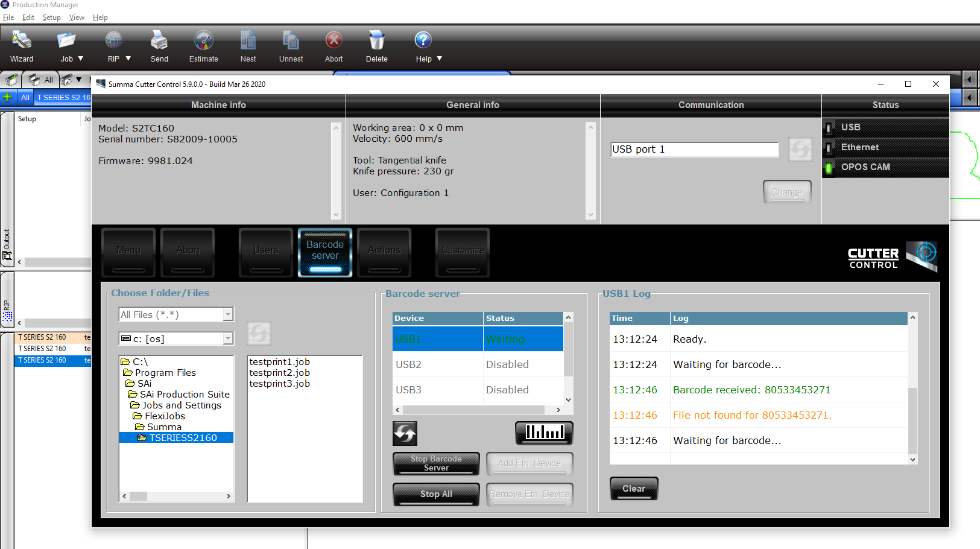This screenshot has width=980, height=549.
Task: Switch to the Barcode server tab
Action: coord(325,252)
